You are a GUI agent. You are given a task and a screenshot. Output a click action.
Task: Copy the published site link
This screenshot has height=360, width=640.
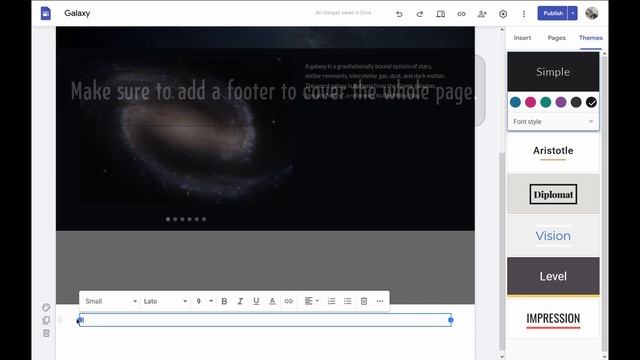[461, 14]
